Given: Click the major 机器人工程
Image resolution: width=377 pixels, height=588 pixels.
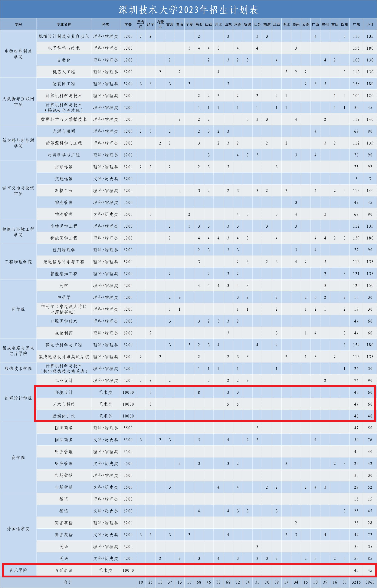Looking at the screenshot, I should [x=64, y=72].
